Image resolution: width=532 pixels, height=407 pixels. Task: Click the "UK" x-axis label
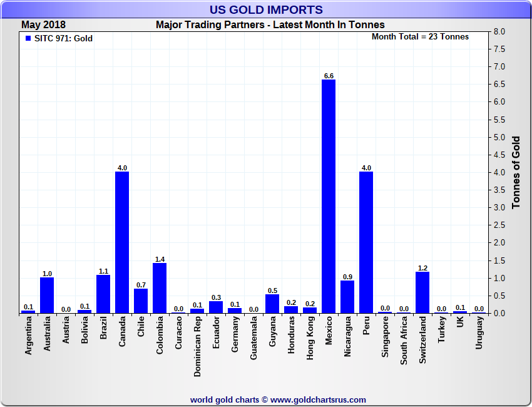coord(460,322)
